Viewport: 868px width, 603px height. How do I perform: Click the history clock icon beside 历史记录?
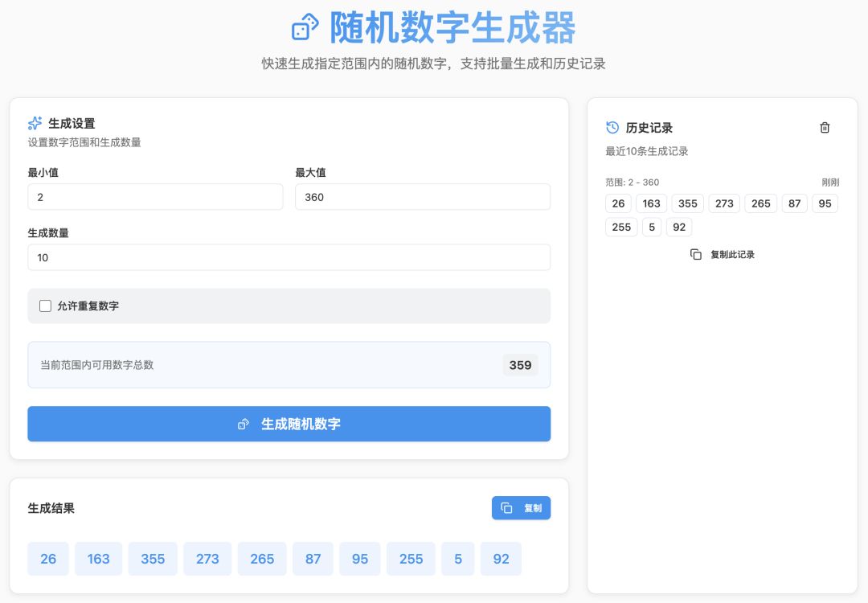point(612,127)
